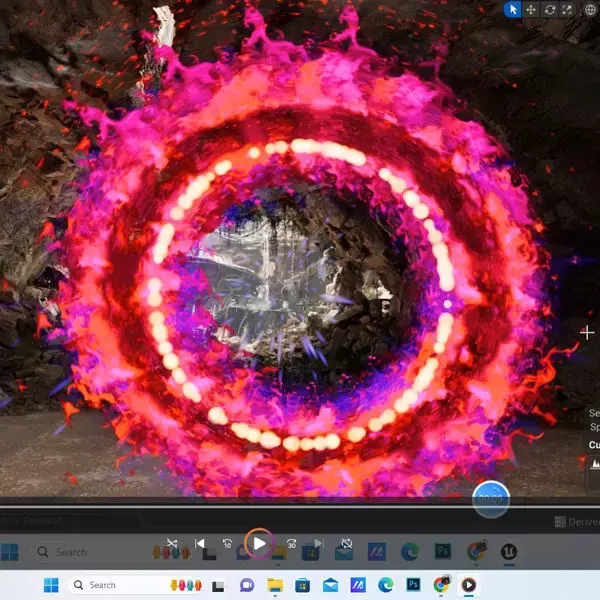Choose the Translate move gizmo tool
This screenshot has width=600, height=600.
coord(531,10)
